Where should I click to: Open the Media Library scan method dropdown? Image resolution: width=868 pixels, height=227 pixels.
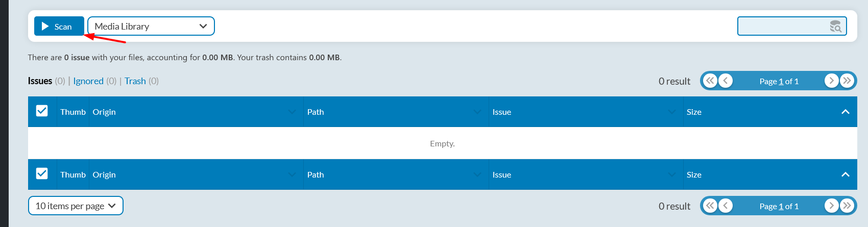coord(151,26)
